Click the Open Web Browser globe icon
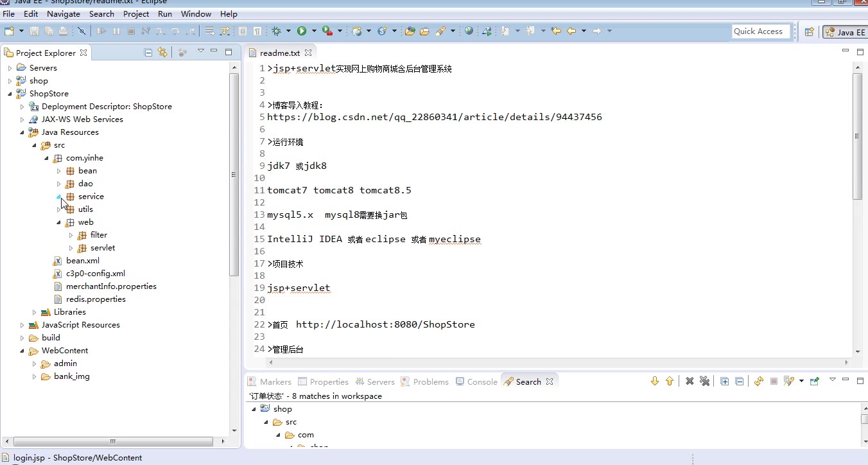The image size is (868, 465). click(x=469, y=31)
